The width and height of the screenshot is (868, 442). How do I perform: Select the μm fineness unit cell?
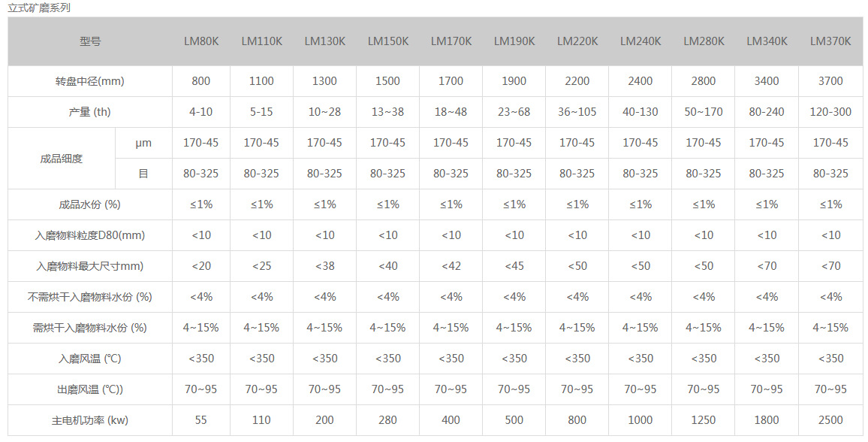pos(143,143)
